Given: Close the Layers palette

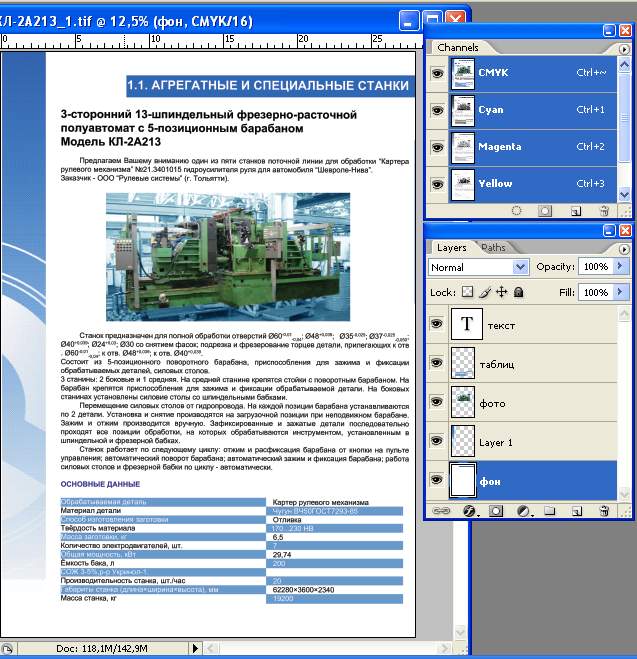Looking at the screenshot, I should pos(625,230).
